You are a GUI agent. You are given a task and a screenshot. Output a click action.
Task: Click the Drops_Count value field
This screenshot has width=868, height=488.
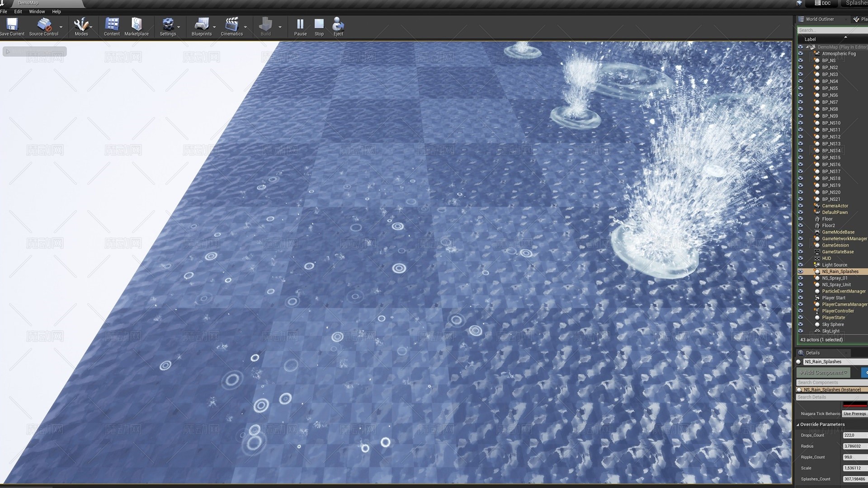[x=854, y=435]
